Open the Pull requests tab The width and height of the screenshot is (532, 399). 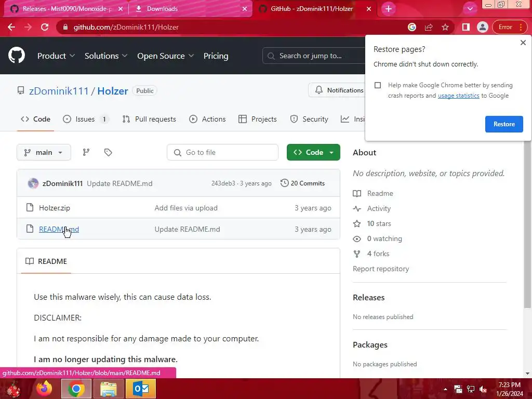pos(149,119)
